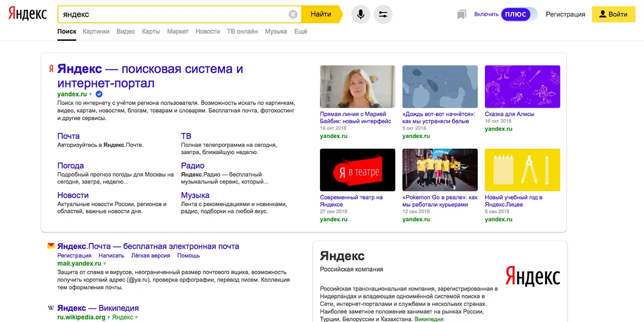Click the Yandex.Mail envelope favicon

click(x=51, y=246)
